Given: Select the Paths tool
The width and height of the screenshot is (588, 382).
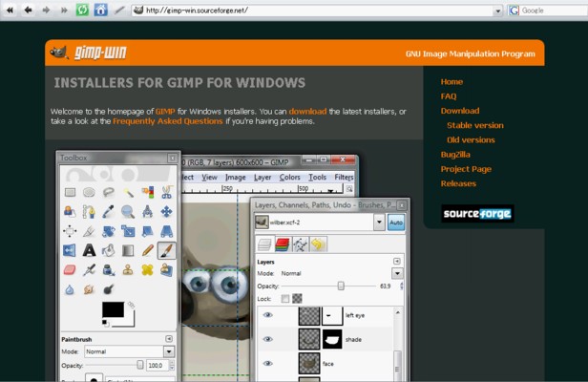Looking at the screenshot, I should 89,212.
